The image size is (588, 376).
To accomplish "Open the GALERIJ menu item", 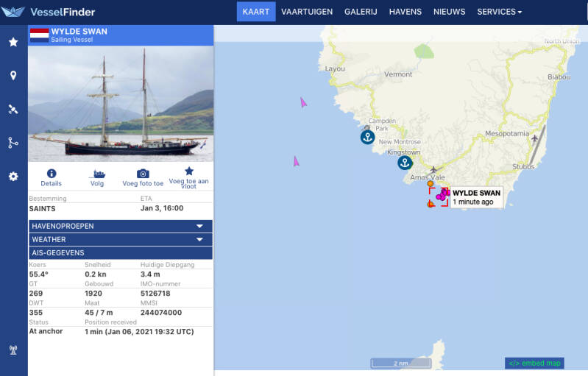I will click(x=361, y=12).
